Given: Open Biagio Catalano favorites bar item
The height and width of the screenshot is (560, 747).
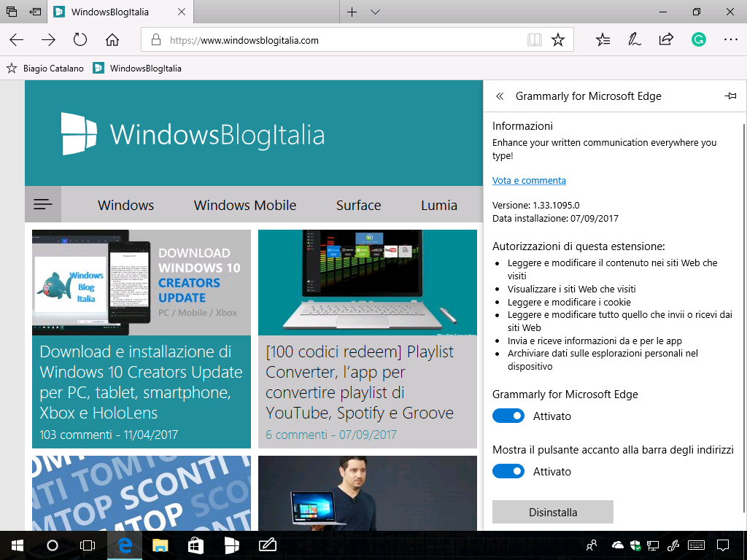Looking at the screenshot, I should point(44,69).
